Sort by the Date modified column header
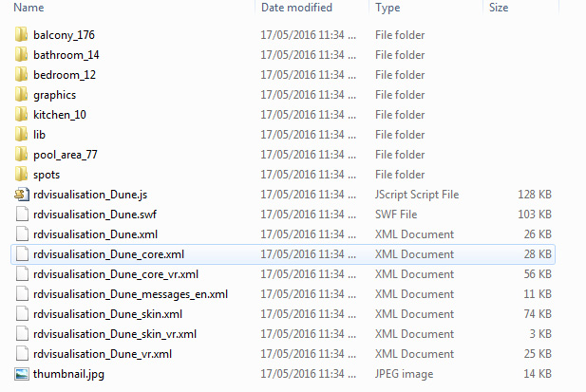586x392 pixels. point(296,8)
